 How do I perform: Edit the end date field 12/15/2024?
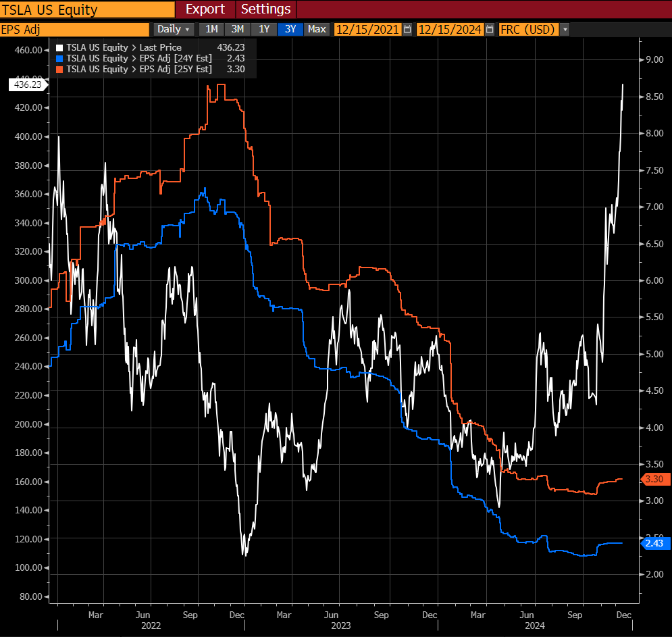click(x=450, y=29)
